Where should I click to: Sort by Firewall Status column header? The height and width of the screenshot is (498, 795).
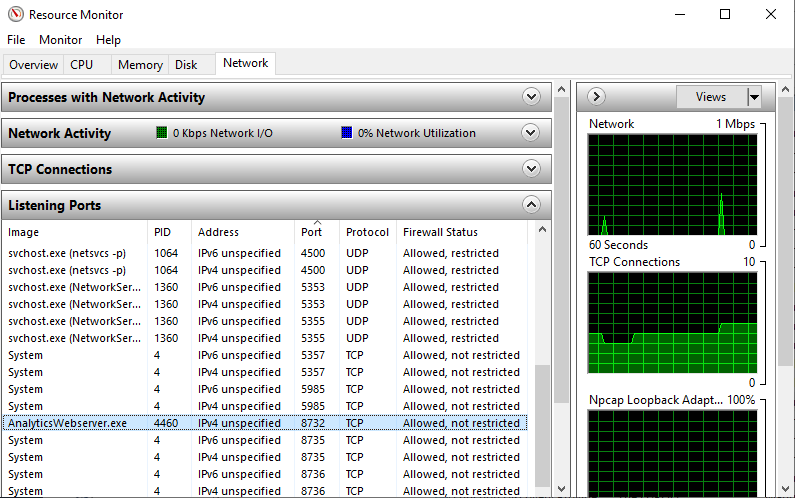pos(462,232)
